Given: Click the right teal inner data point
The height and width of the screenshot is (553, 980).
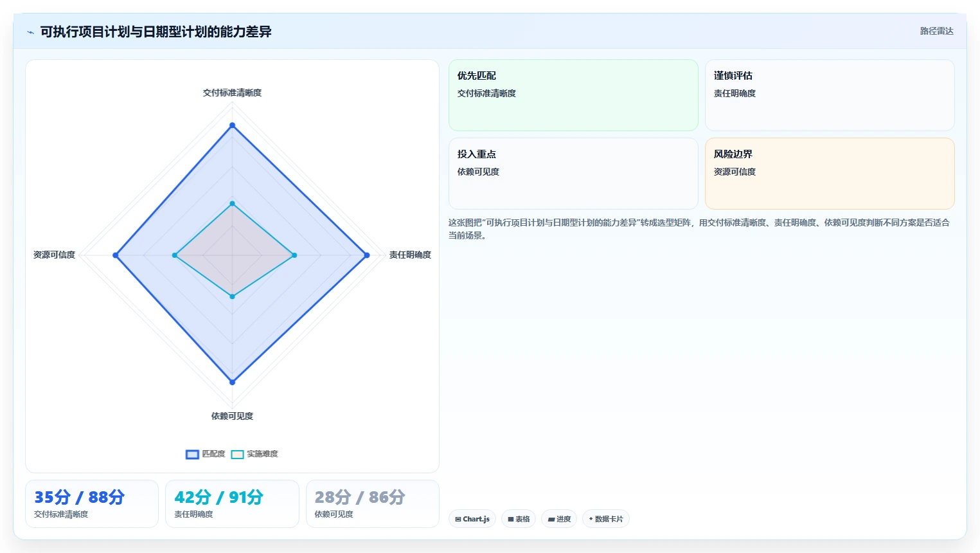Looking at the screenshot, I should [294, 255].
